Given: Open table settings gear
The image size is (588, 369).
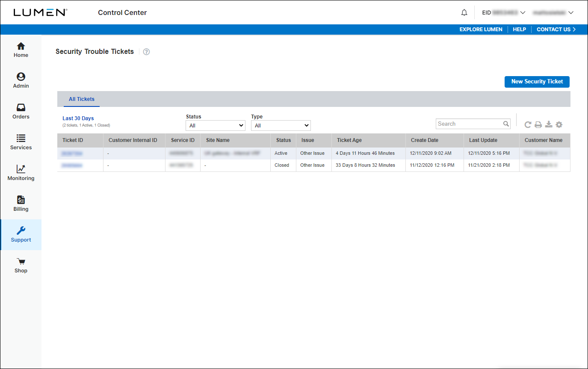Looking at the screenshot, I should 559,124.
